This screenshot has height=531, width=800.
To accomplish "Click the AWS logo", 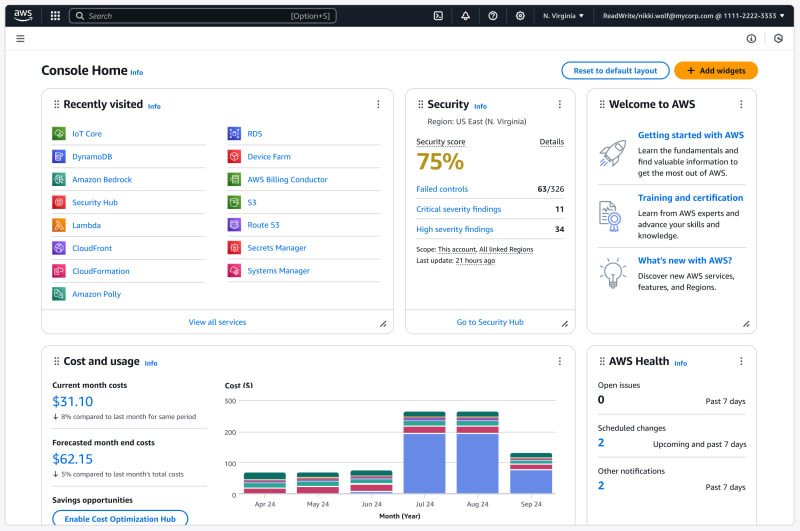I will coord(23,15).
